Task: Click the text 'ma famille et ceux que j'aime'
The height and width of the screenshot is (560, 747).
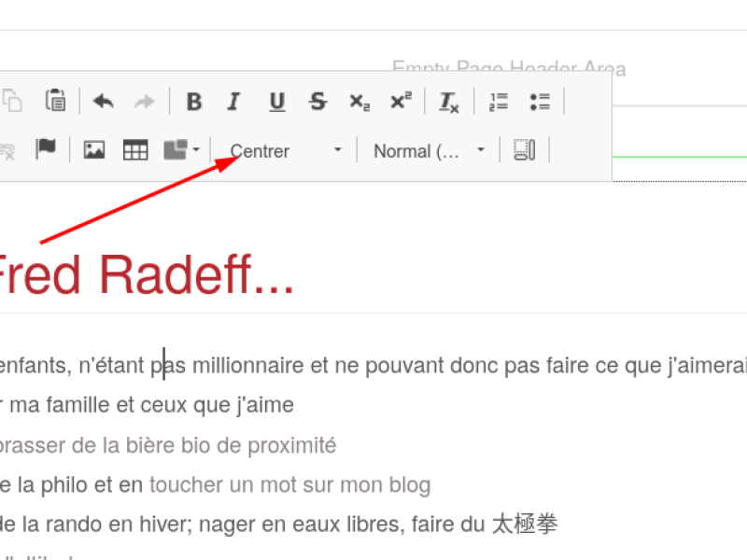Action: pos(151,405)
